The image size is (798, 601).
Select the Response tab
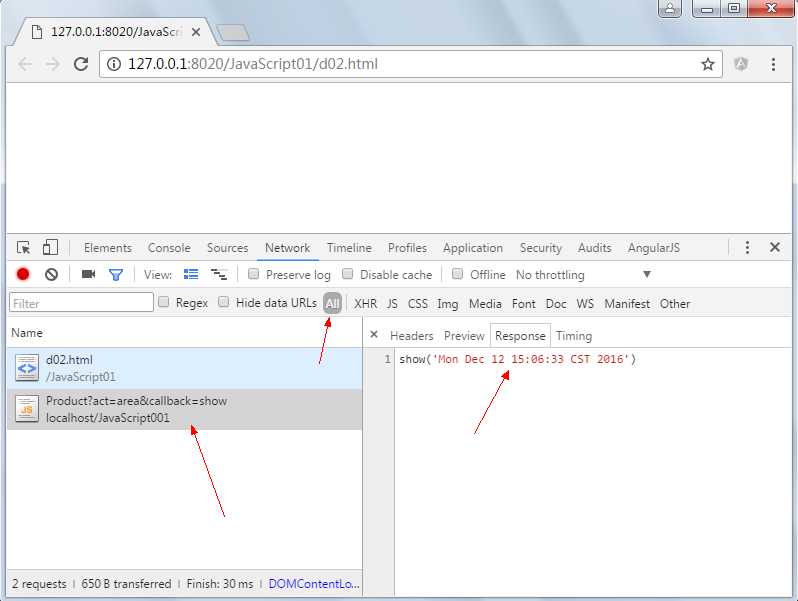coord(520,336)
